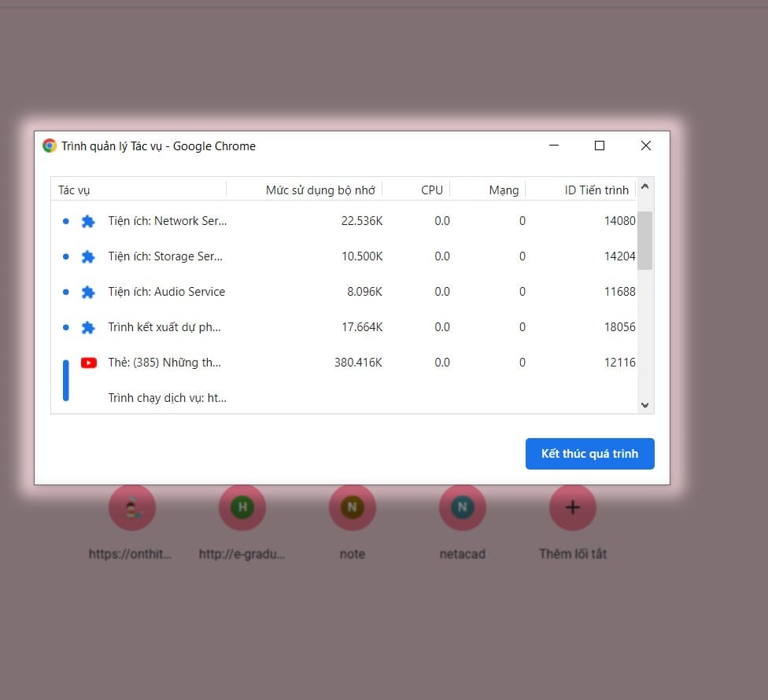Viewport: 768px width, 700px height.
Task: Click the plus icon to add shortcut
Action: [x=573, y=507]
